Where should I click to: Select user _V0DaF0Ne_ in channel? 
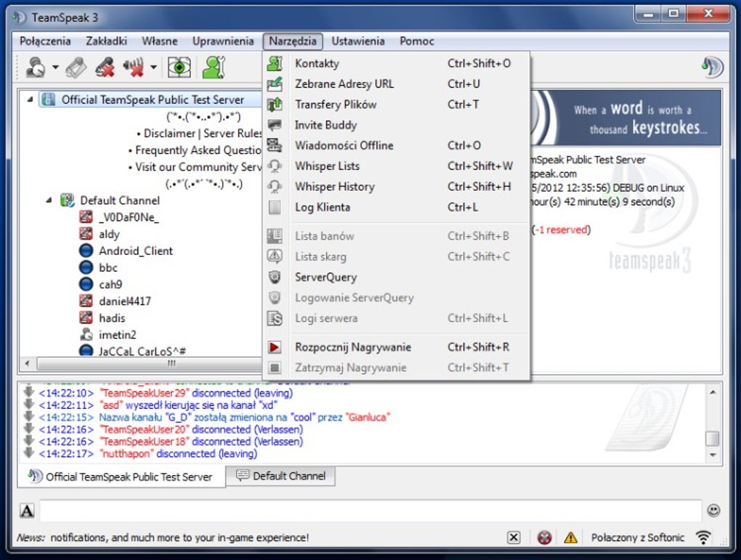pos(129,217)
